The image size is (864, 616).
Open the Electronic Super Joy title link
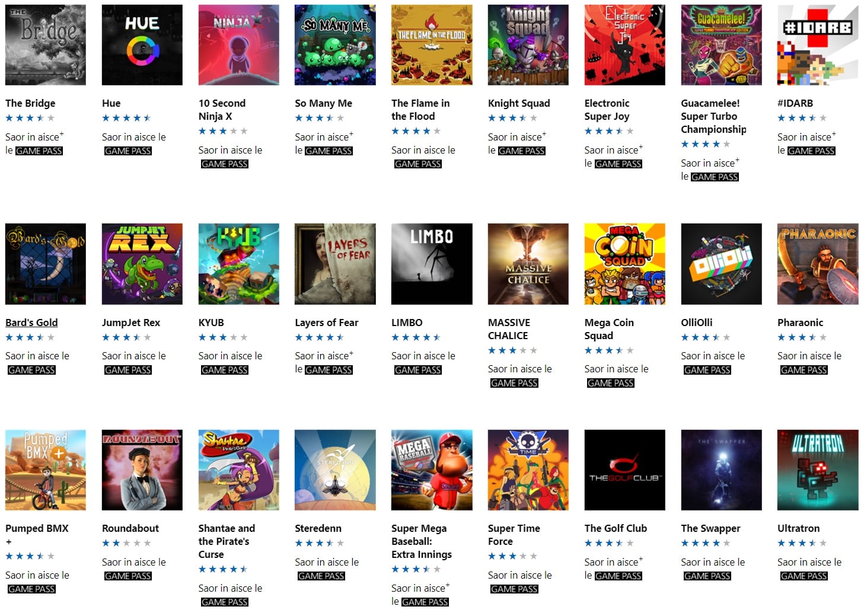coord(607,110)
